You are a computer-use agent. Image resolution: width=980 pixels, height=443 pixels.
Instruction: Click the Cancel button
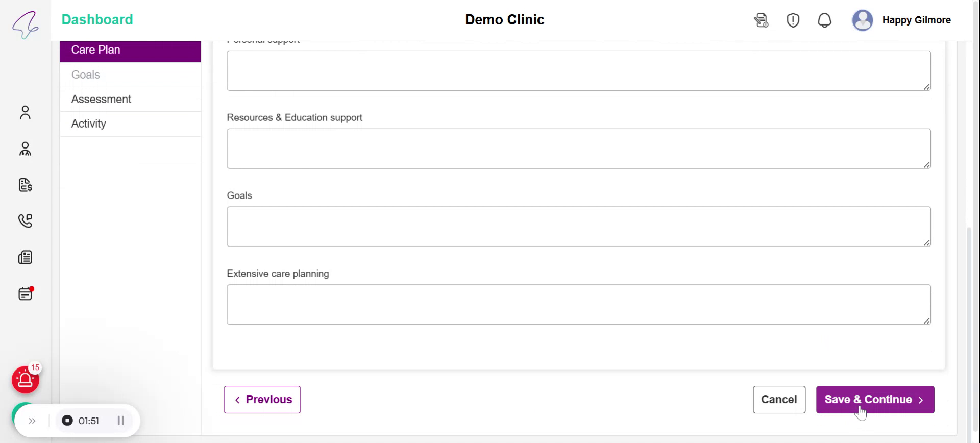point(779,400)
